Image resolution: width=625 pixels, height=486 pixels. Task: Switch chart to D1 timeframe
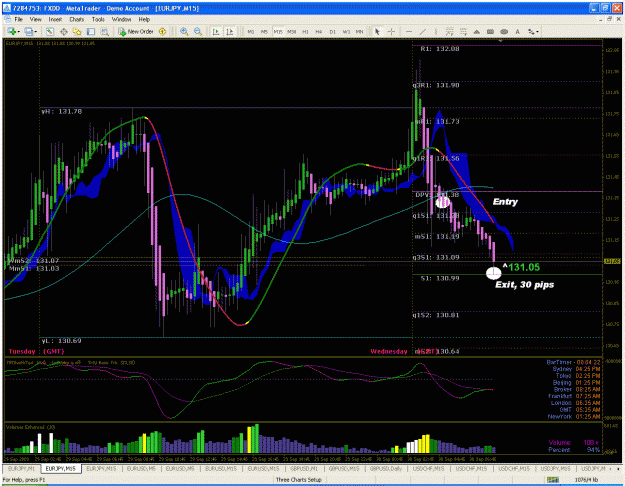coord(332,31)
